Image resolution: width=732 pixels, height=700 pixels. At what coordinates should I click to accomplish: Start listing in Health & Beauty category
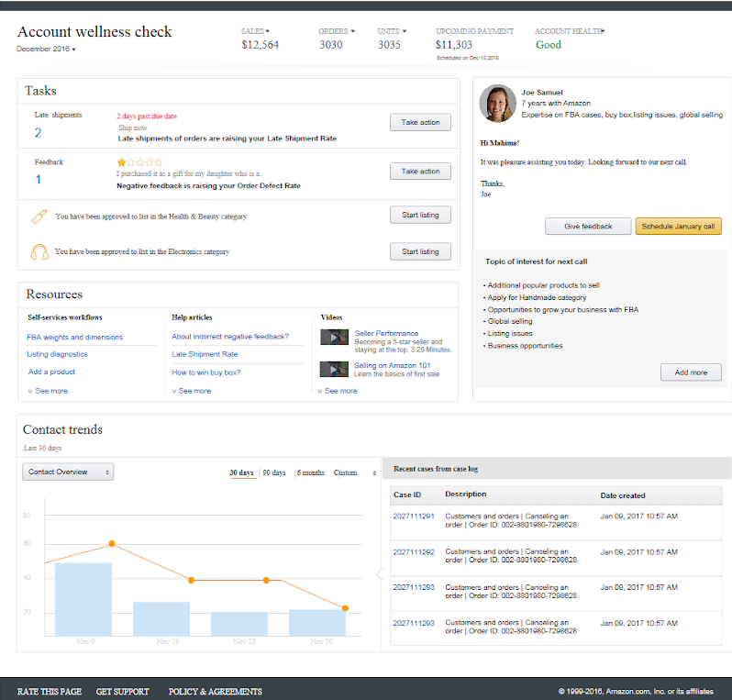click(420, 215)
